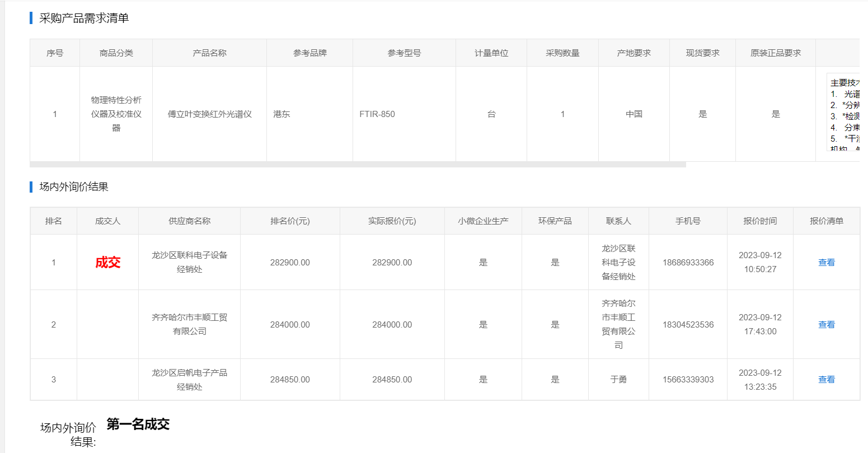Click the red 成交 label in the first row
Image resolution: width=868 pixels, height=453 pixels.
[x=108, y=263]
